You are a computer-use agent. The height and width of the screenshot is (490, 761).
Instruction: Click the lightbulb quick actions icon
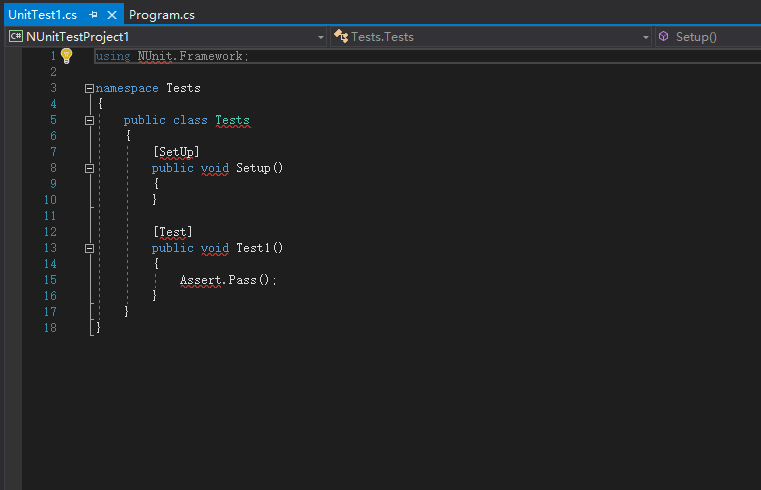(66, 56)
